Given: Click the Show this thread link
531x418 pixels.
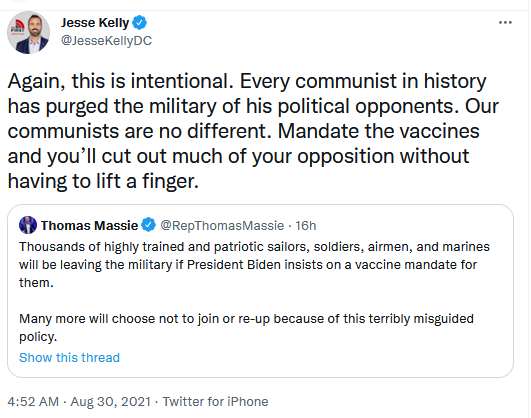Looking at the screenshot, I should (x=69, y=358).
